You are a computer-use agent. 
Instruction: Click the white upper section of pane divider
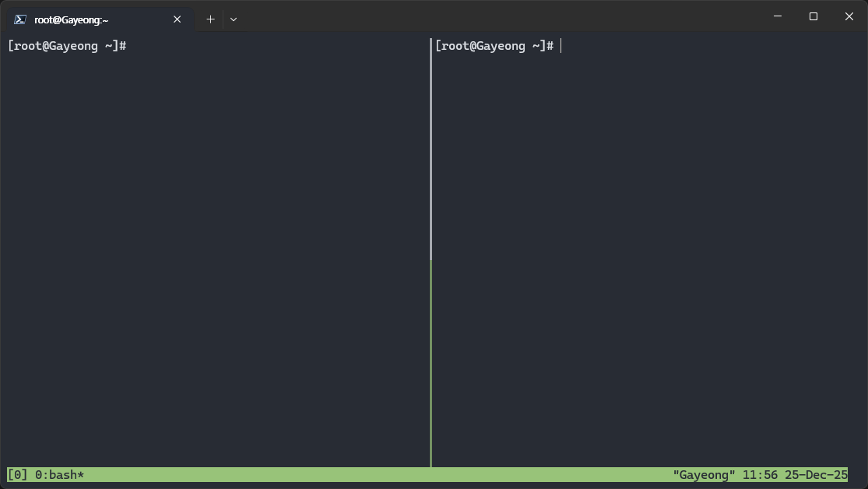(x=430, y=148)
